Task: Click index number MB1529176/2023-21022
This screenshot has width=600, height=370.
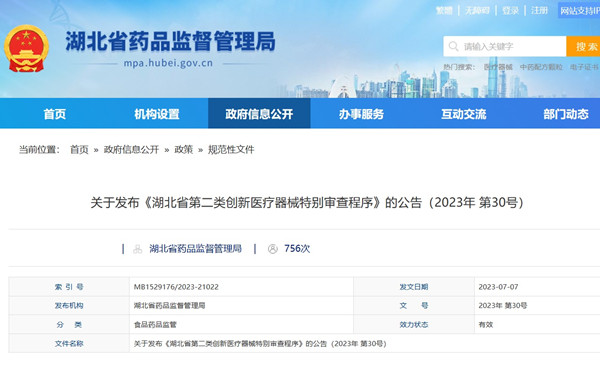Action: (x=176, y=287)
